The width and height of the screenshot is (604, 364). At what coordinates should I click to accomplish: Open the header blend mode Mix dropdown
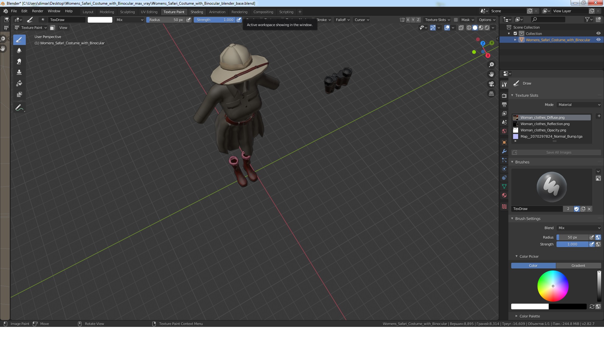130,20
